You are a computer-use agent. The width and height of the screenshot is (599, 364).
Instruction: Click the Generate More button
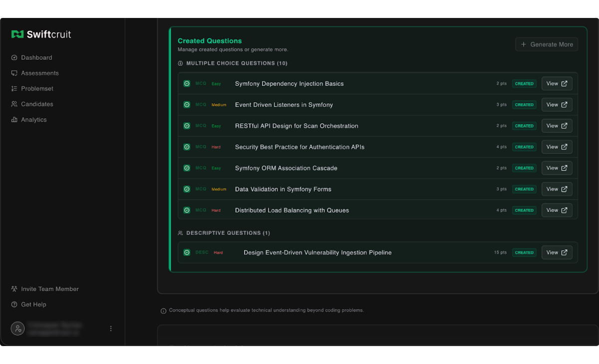(x=547, y=44)
